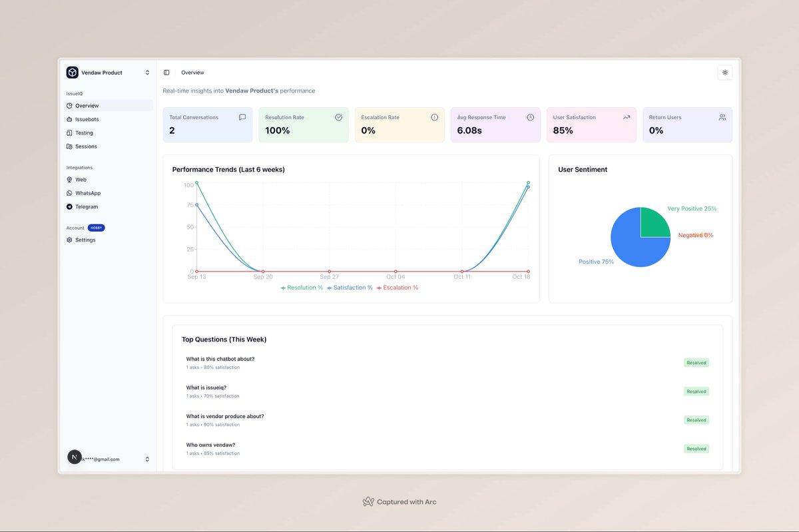
Task: Toggle the Escalation % series in the chart legend
Action: click(398, 287)
